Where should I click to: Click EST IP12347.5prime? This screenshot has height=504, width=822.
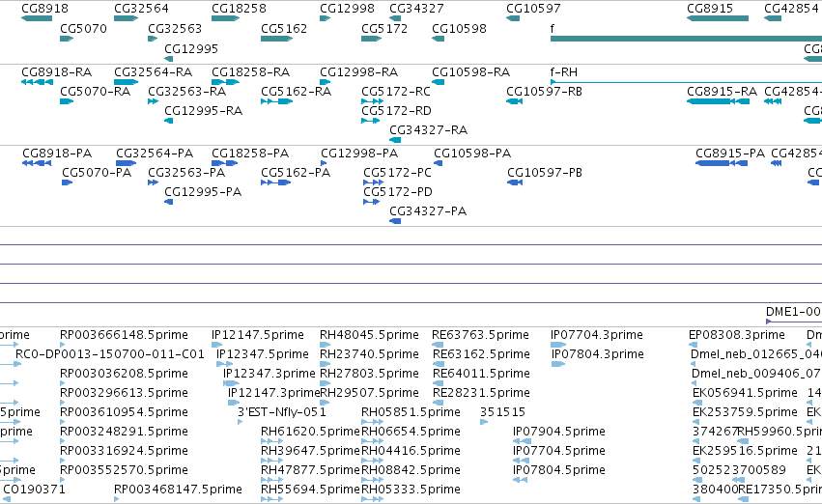262,354
